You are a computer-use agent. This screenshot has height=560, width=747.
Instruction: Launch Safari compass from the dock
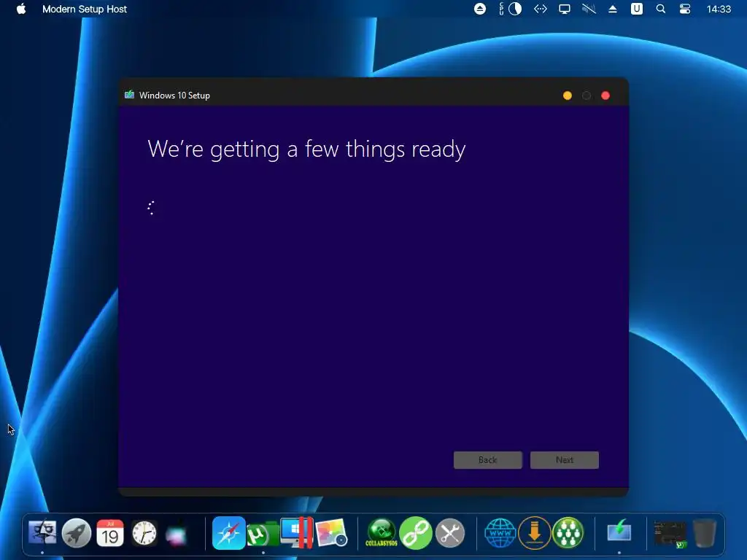coord(228,533)
